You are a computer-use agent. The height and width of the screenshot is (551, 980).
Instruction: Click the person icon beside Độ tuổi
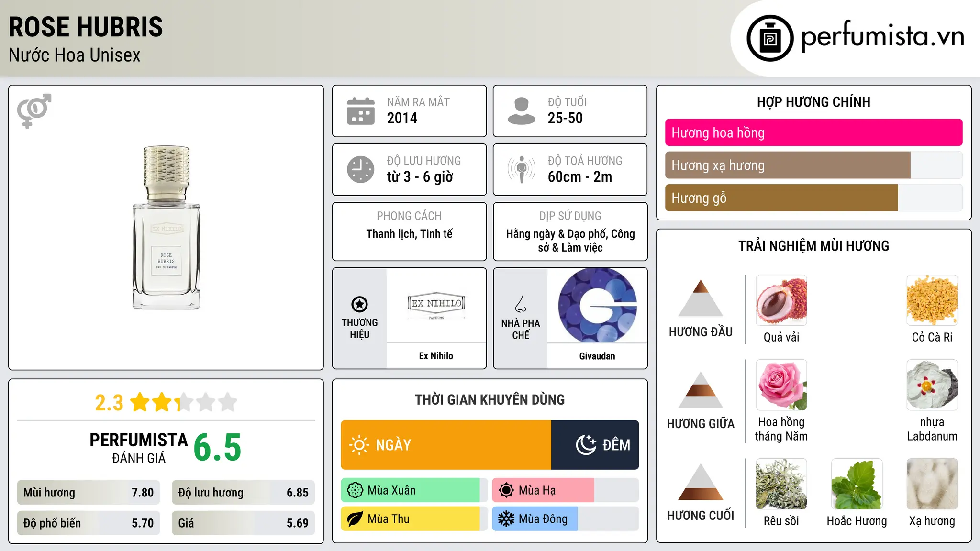pos(522,111)
